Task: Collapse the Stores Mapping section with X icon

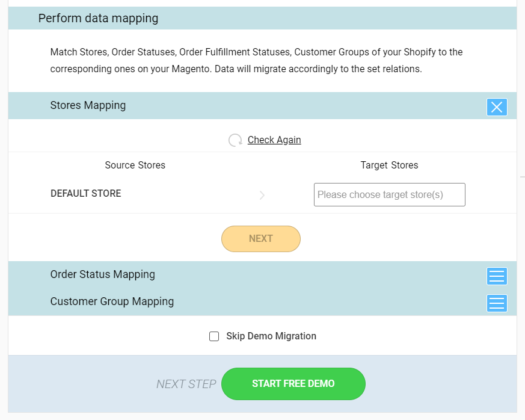Action: [x=497, y=107]
